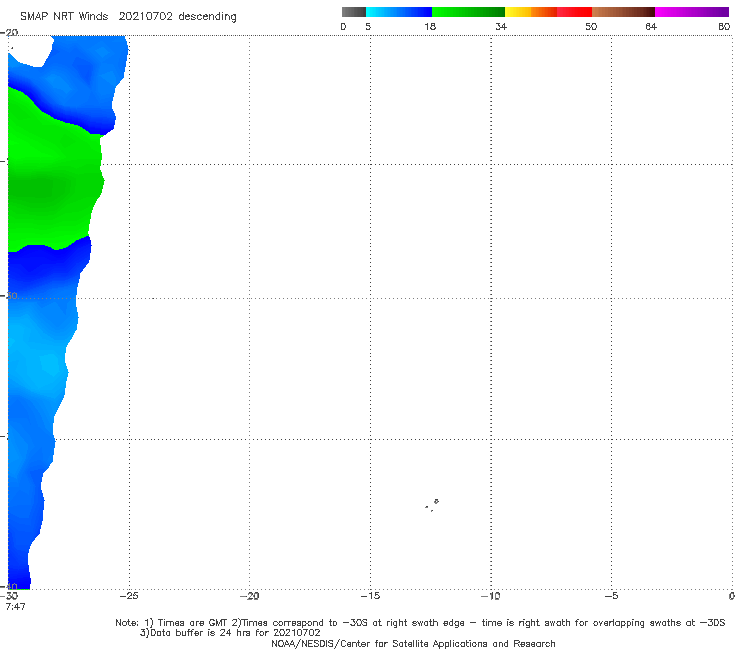Click the note line starting "Note: 1) Times are GMT"
Screen dimensions: 740x650
pyautogui.click(x=420, y=623)
